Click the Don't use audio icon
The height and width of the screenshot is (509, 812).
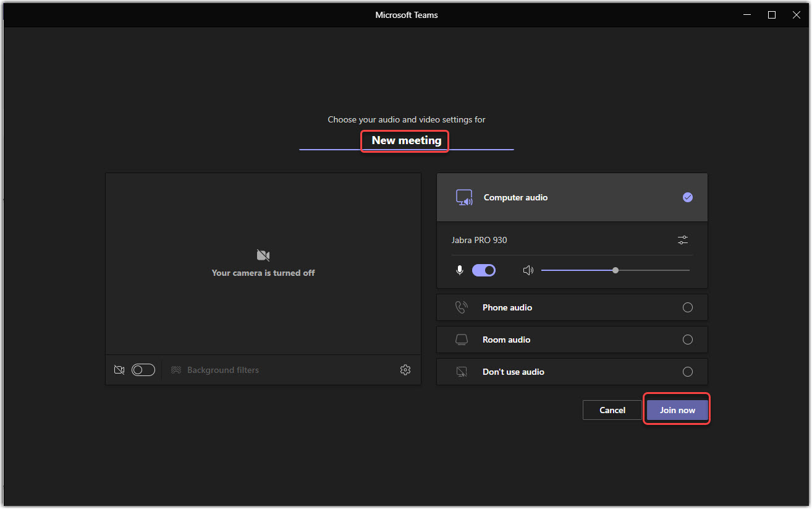[461, 371]
